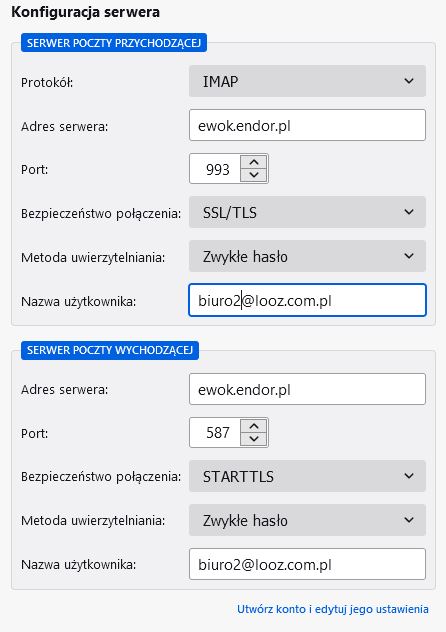Click the incoming server address field
This screenshot has height=632, width=446.
(307, 125)
